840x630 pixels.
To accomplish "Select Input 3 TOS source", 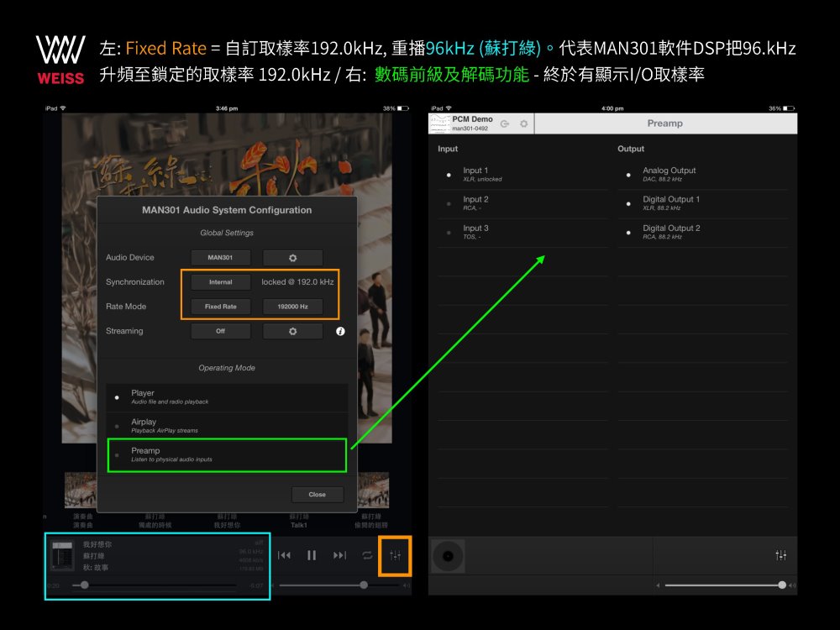I will pos(522,233).
